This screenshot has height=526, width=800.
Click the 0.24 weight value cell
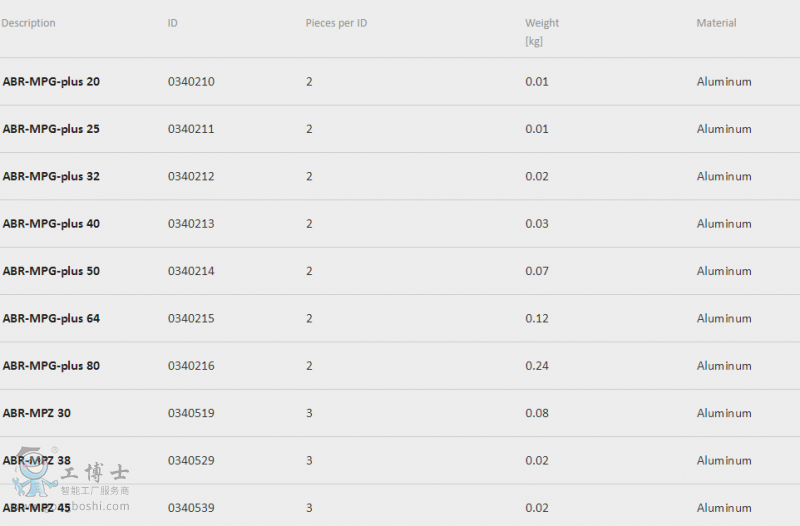pos(537,366)
